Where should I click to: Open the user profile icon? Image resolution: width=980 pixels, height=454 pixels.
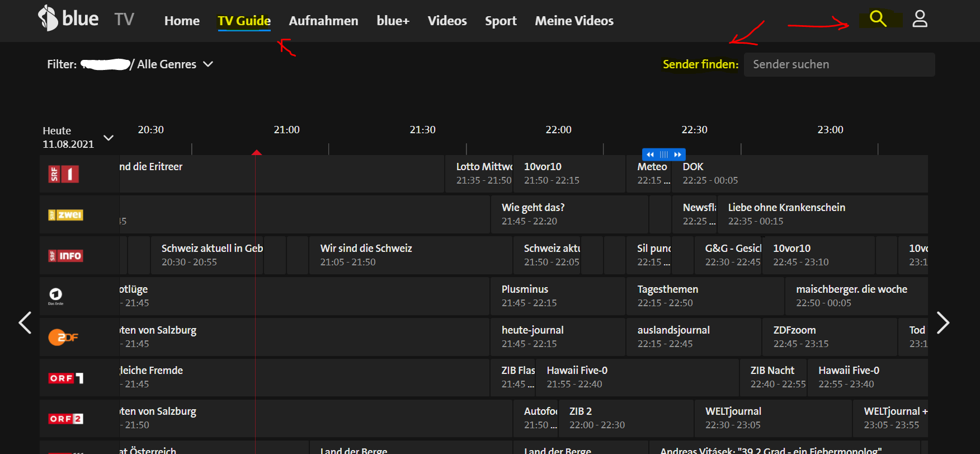pyautogui.click(x=920, y=19)
